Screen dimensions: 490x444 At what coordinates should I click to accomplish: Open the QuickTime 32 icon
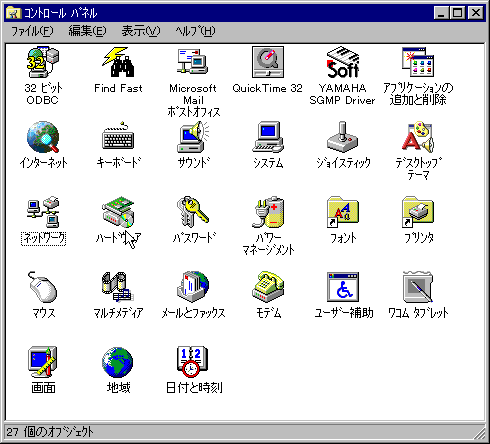[x=268, y=62]
